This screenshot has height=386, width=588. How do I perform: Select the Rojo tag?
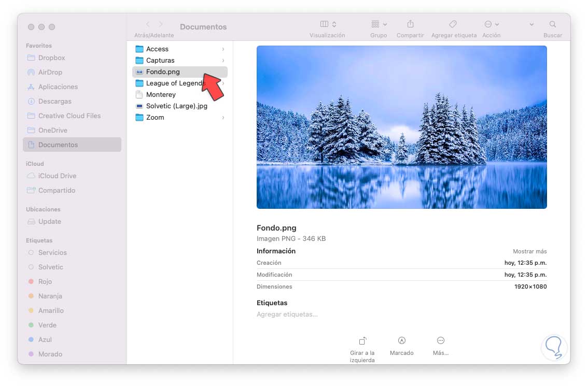click(72, 281)
